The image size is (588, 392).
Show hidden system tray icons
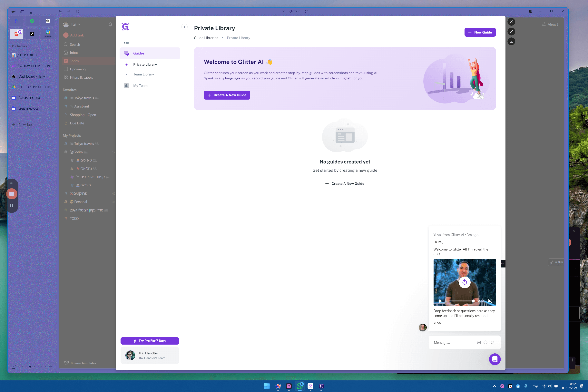pos(494,386)
